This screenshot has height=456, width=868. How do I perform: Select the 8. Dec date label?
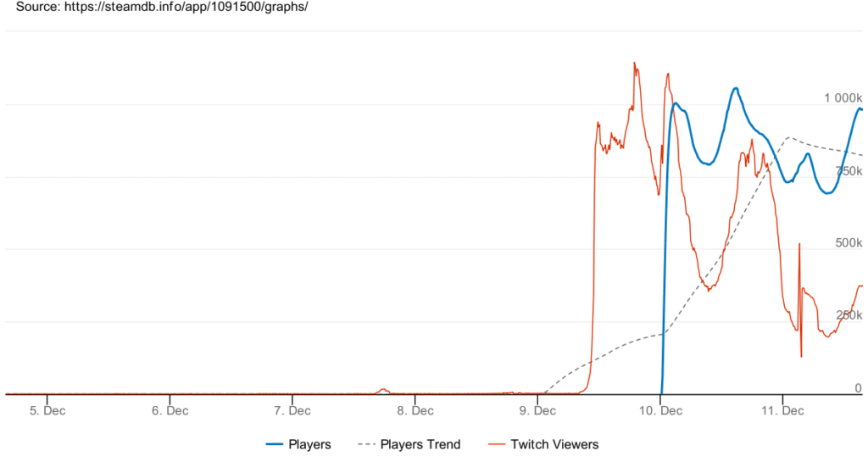pos(415,411)
